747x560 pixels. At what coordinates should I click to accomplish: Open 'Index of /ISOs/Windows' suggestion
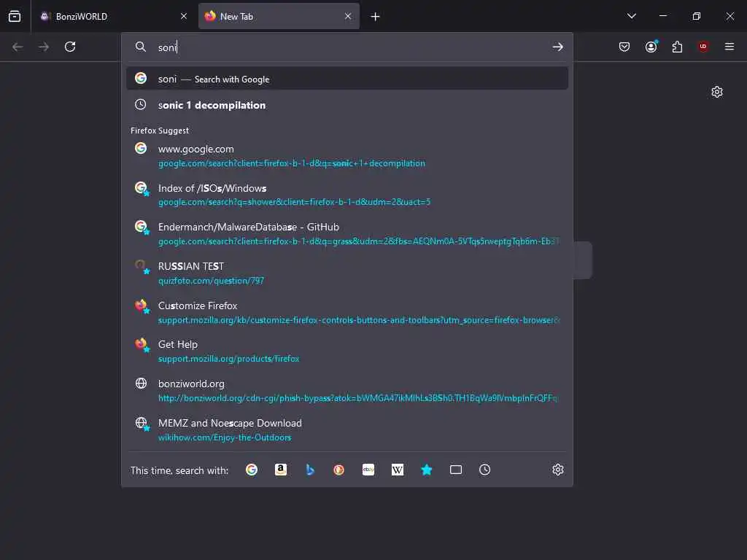coord(347,195)
